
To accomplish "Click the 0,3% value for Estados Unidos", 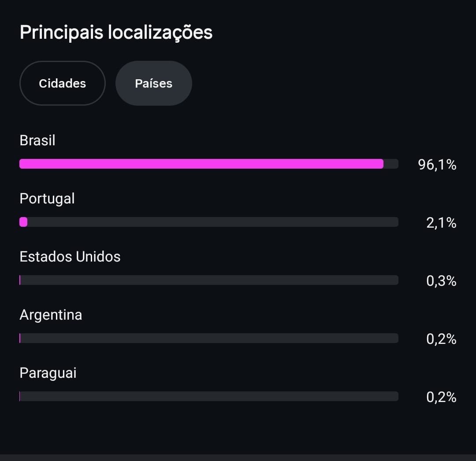I will pyautogui.click(x=441, y=281).
